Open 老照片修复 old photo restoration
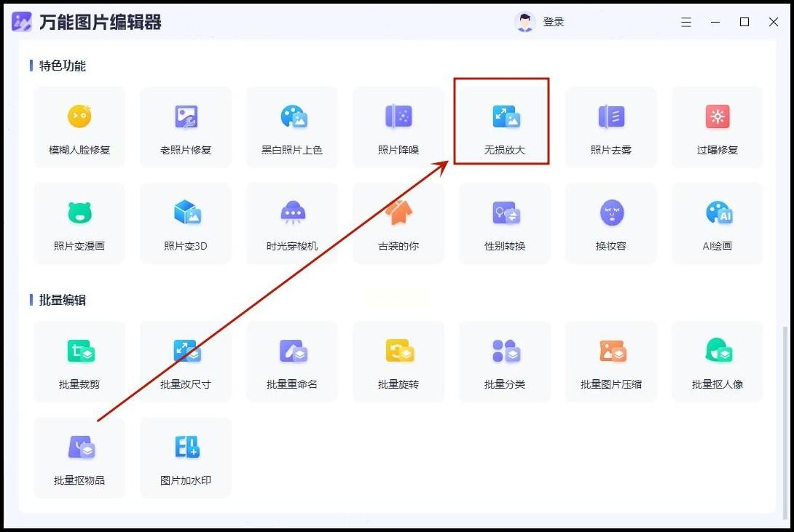The height and width of the screenshot is (532, 794). click(x=186, y=127)
